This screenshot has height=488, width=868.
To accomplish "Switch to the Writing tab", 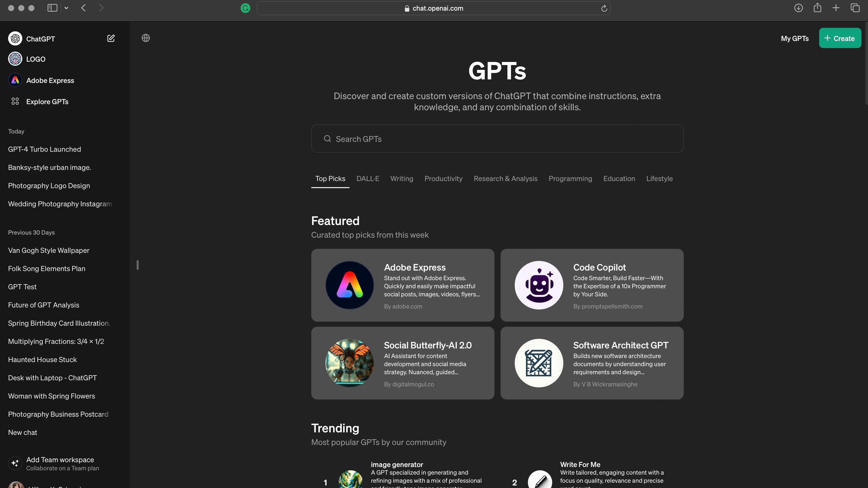I will 402,179.
